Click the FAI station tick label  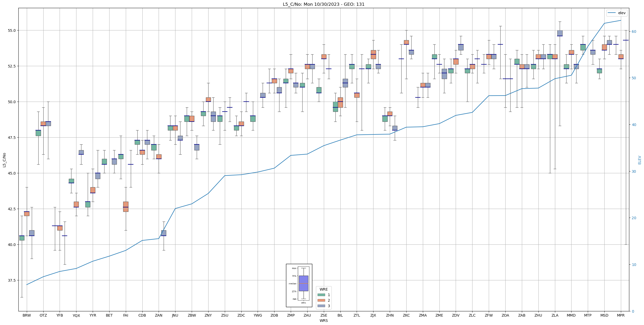pos(126,315)
